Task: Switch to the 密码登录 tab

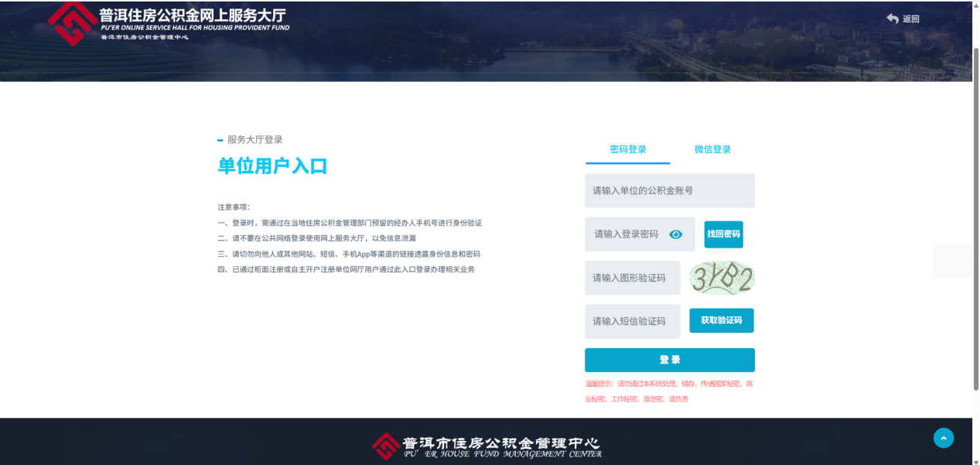Action: [x=627, y=149]
